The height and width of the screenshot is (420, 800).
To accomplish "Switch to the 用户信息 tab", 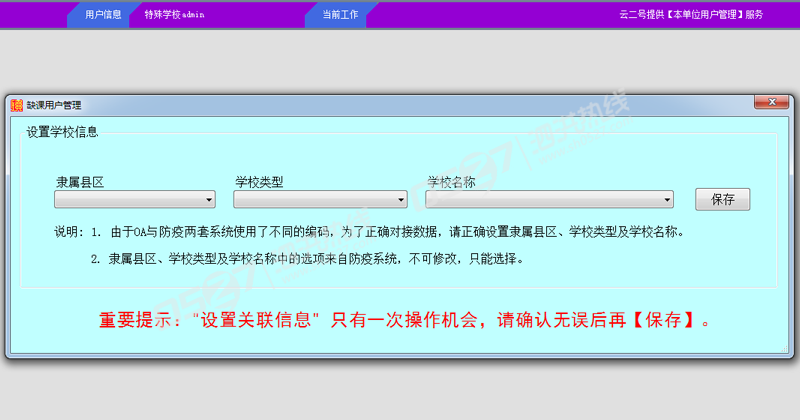I will [x=103, y=15].
